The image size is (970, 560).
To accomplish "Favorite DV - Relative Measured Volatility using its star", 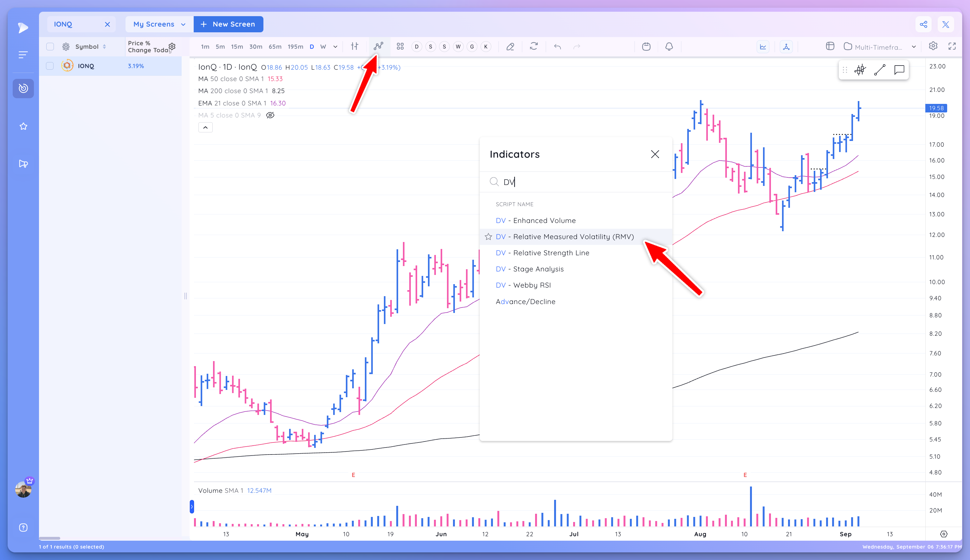I will [x=488, y=237].
